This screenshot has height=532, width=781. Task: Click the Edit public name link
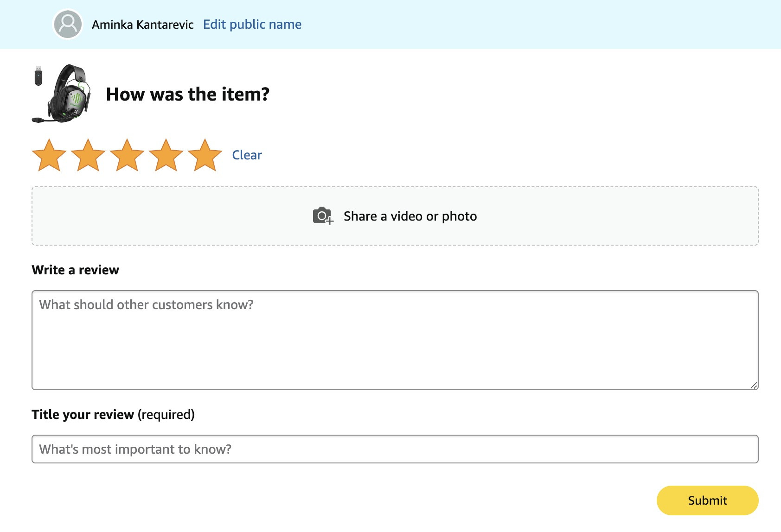[252, 24]
